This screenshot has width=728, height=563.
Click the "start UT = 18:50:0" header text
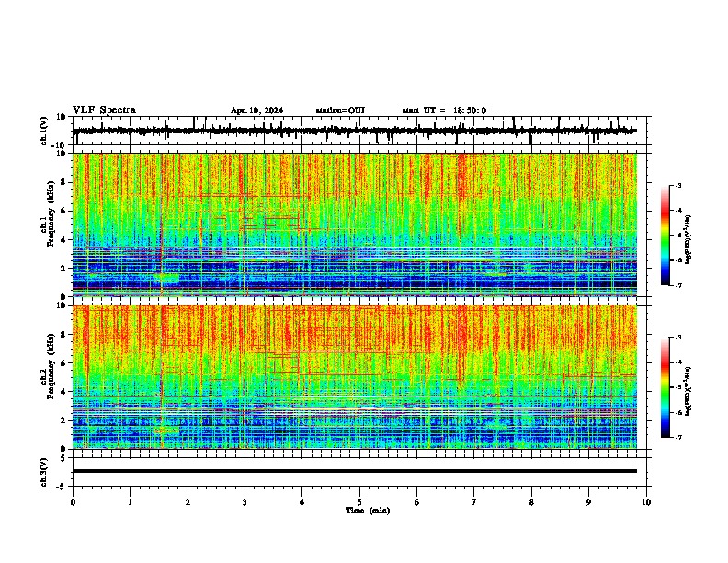click(x=444, y=110)
